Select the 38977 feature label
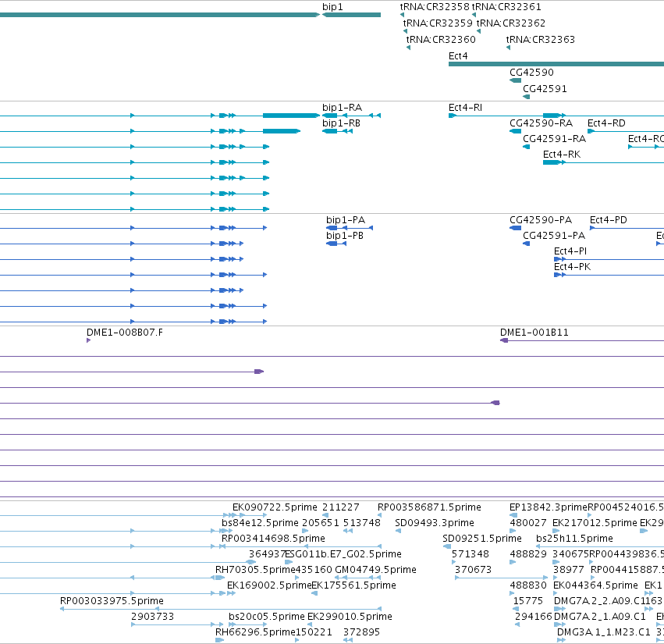Viewport: 664px width, 644px height. point(568,570)
